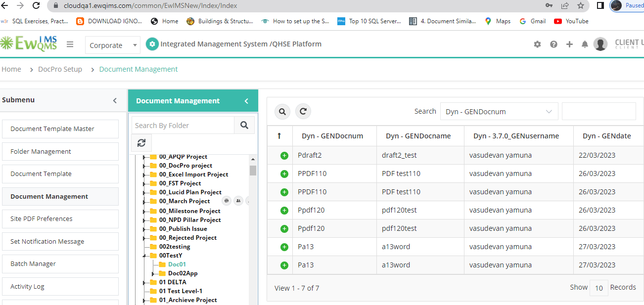
Task: Collapse the 00TestY folder arrow
Action: point(144,256)
